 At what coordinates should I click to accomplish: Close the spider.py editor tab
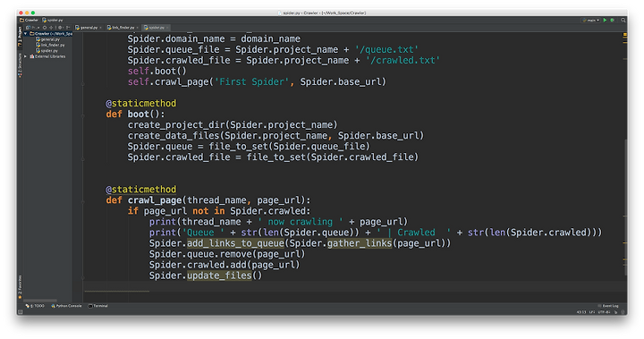pyautogui.click(x=167, y=28)
